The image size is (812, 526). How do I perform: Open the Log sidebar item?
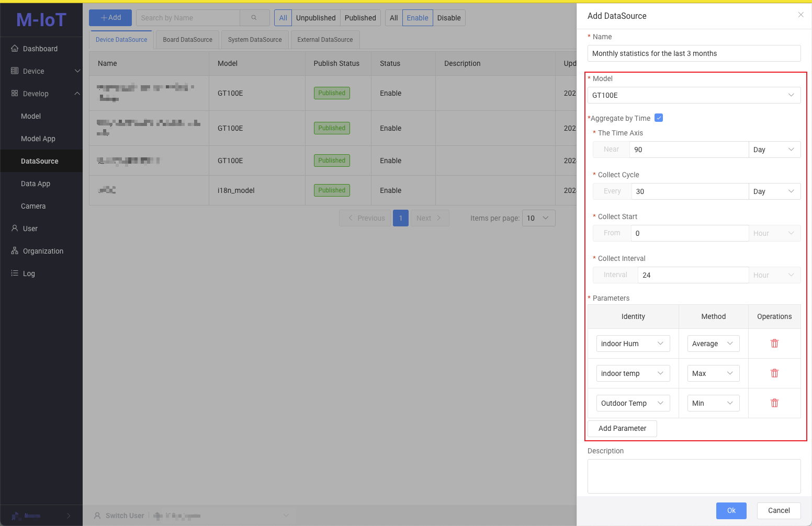tap(29, 273)
